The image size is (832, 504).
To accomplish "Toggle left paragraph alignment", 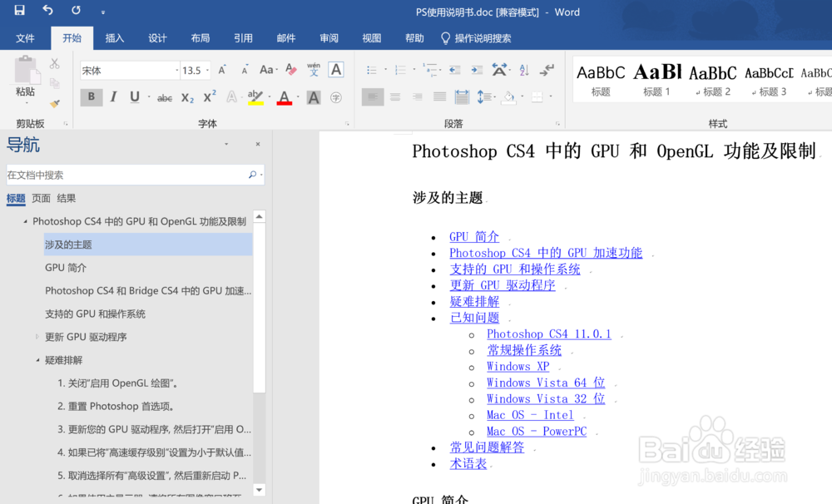I will tap(373, 97).
